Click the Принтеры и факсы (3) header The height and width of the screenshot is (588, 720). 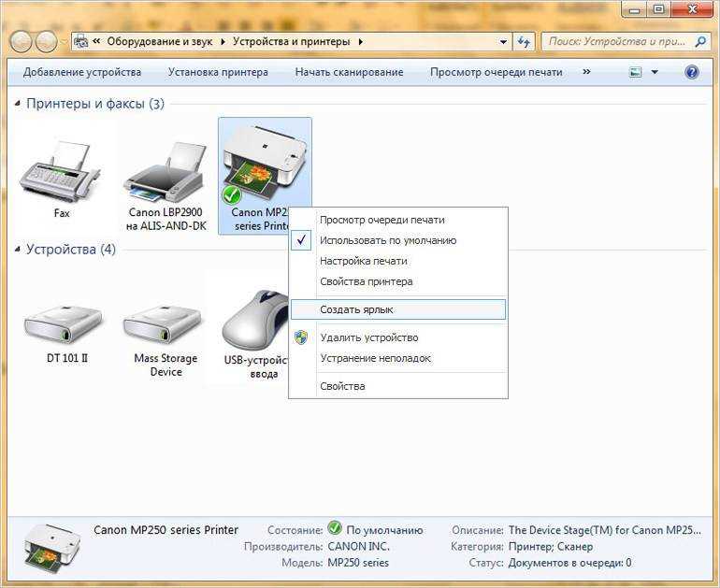click(x=95, y=104)
